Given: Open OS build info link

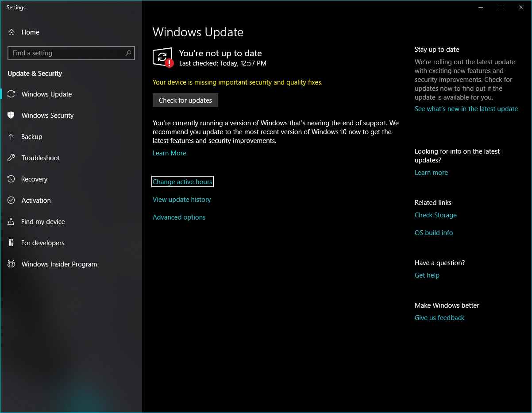Looking at the screenshot, I should (x=434, y=233).
